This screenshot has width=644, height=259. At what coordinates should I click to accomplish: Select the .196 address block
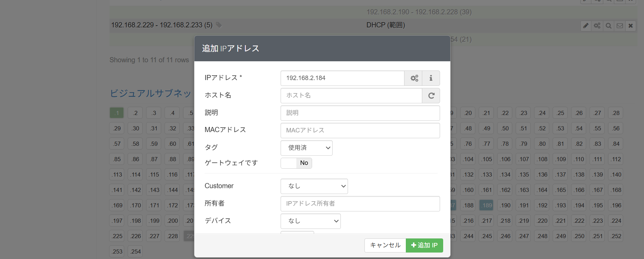616,205
